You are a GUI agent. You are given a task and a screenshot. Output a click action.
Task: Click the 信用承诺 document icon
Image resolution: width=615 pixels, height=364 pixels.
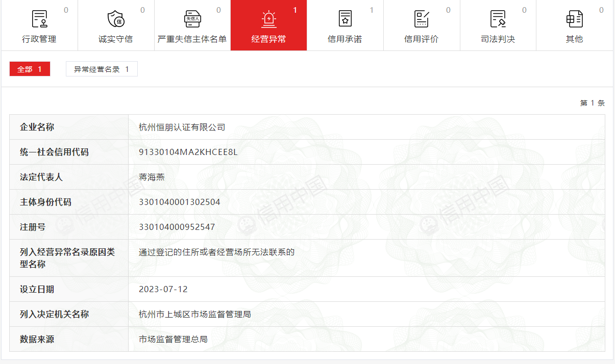[x=346, y=19]
